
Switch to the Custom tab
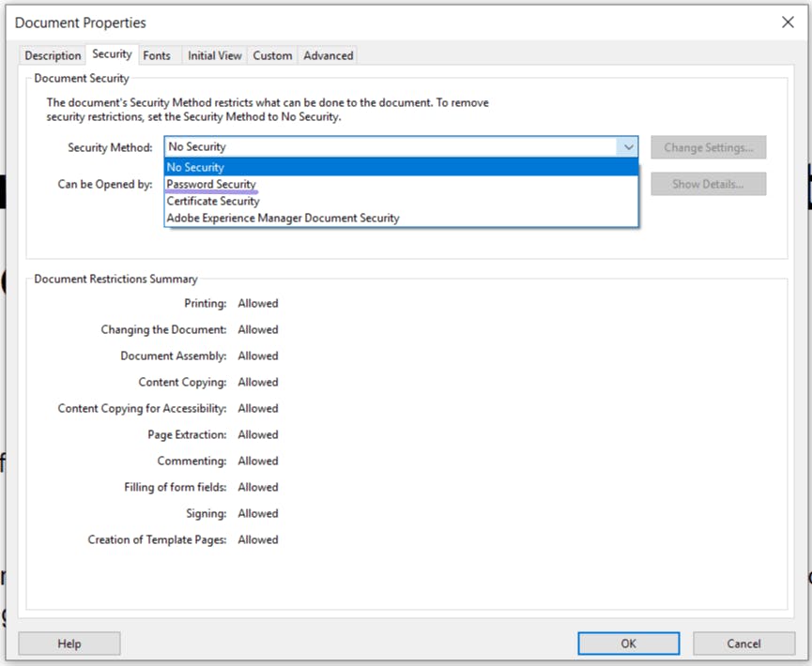[272, 55]
